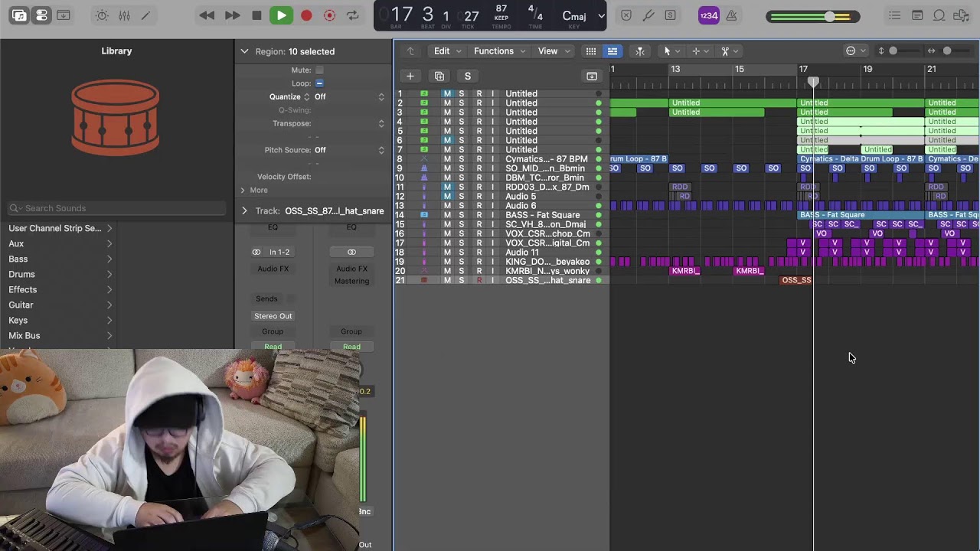The height and width of the screenshot is (551, 980).
Task: Toggle global track Solo S button
Action: click(468, 76)
